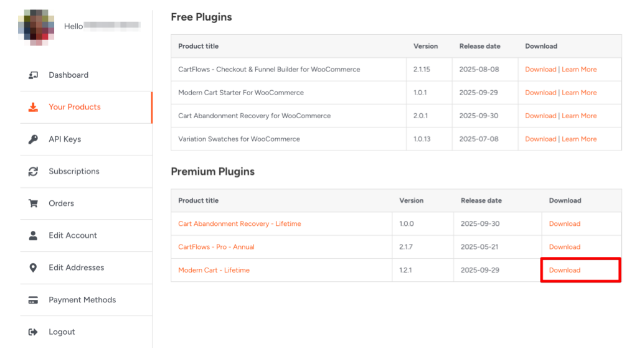
Task: Click the Your Products download icon
Action: (x=33, y=107)
